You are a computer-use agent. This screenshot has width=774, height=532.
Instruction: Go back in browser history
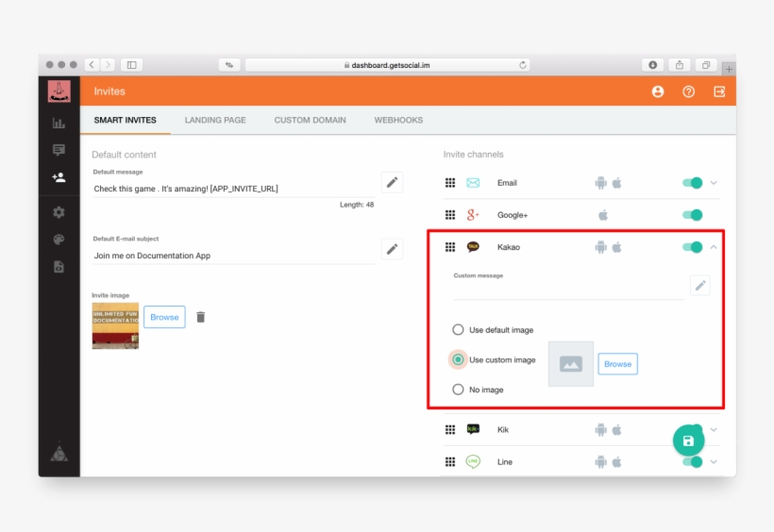click(x=92, y=65)
